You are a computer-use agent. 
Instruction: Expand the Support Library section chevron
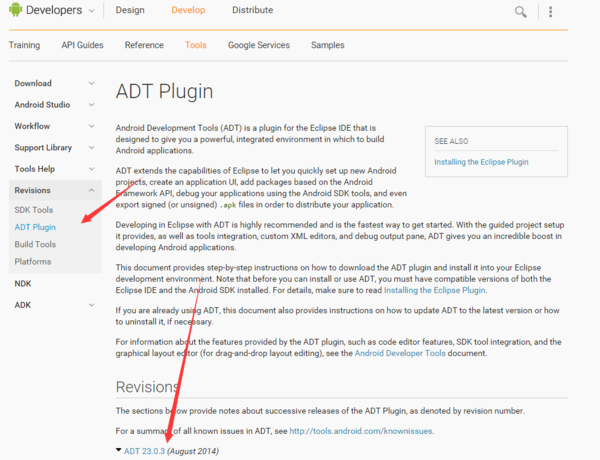(x=91, y=147)
